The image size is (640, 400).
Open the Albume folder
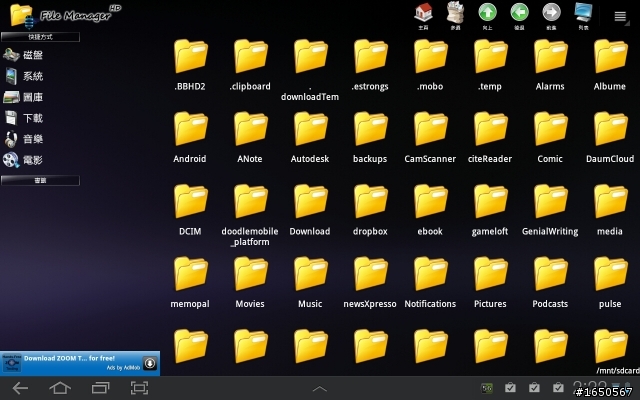(x=610, y=64)
